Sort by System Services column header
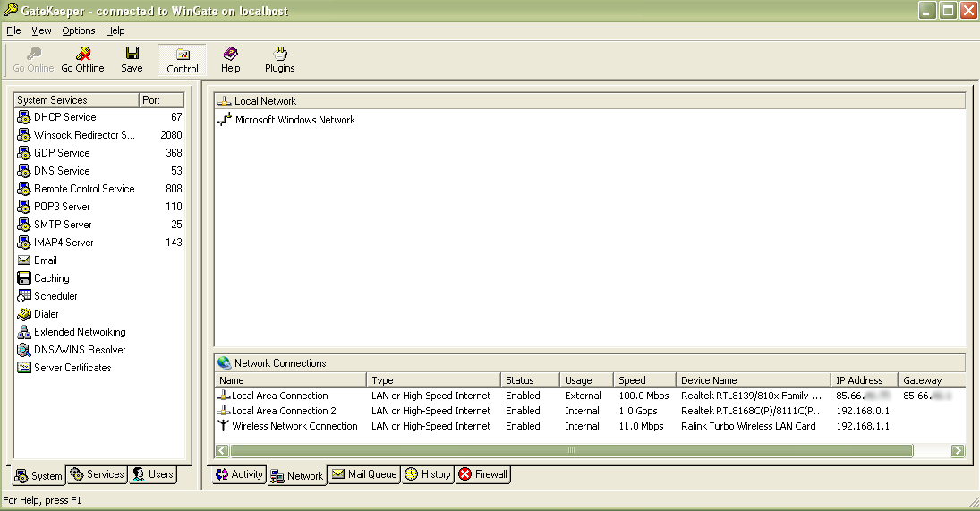 pyautogui.click(x=76, y=100)
